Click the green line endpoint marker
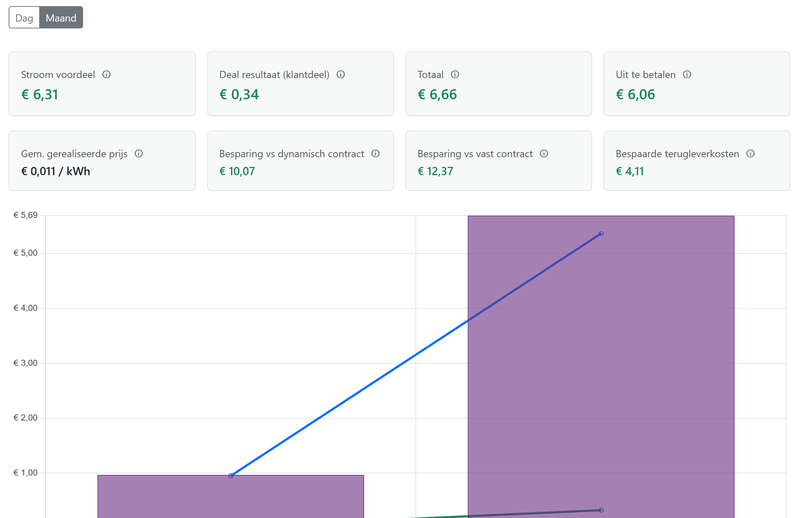 pos(601,510)
